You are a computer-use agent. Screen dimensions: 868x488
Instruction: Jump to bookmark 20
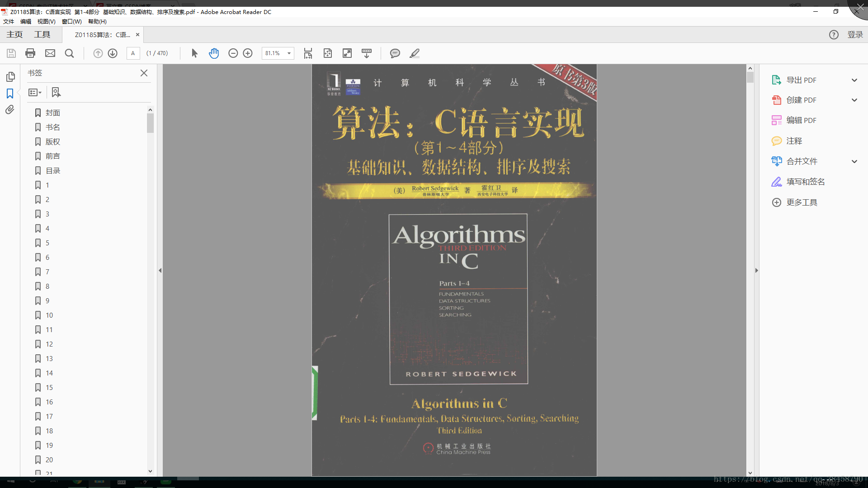pos(49,460)
